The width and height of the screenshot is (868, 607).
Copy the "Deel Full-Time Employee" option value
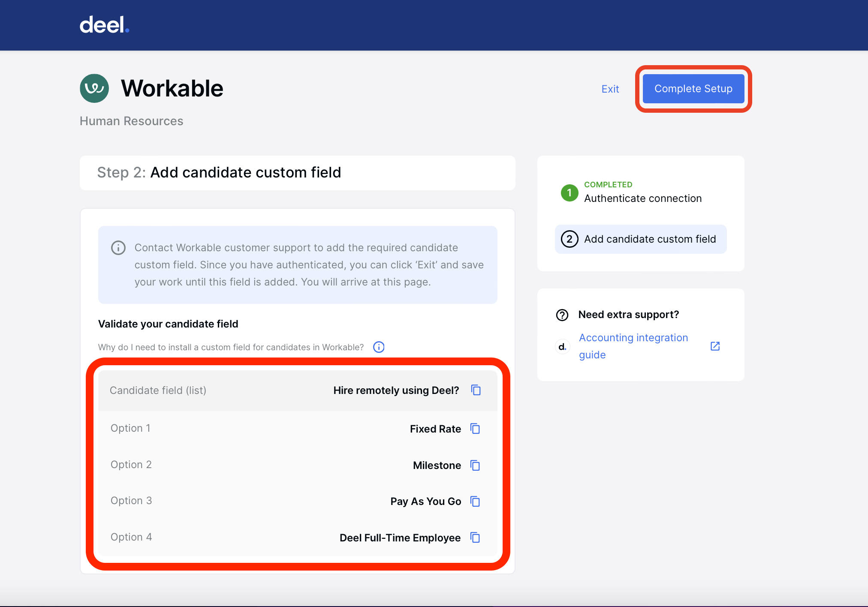coord(475,537)
